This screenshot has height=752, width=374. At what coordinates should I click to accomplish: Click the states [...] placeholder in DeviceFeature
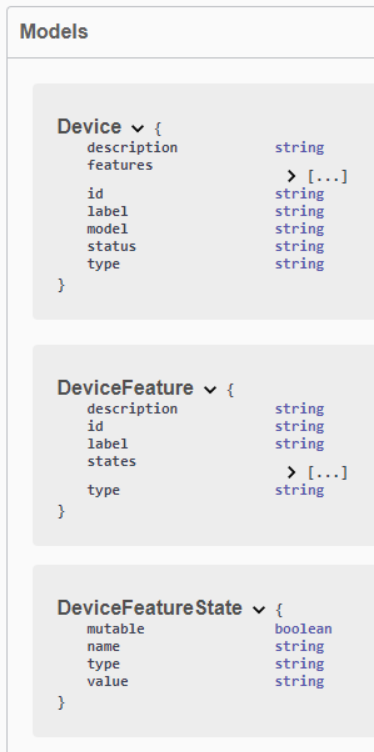pos(327,473)
